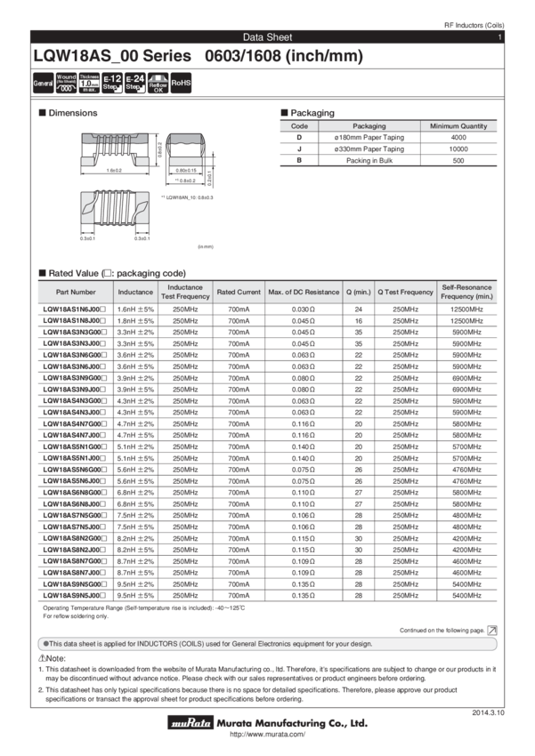
Task: Click the muRata logo in the footer
Action: click(190, 722)
